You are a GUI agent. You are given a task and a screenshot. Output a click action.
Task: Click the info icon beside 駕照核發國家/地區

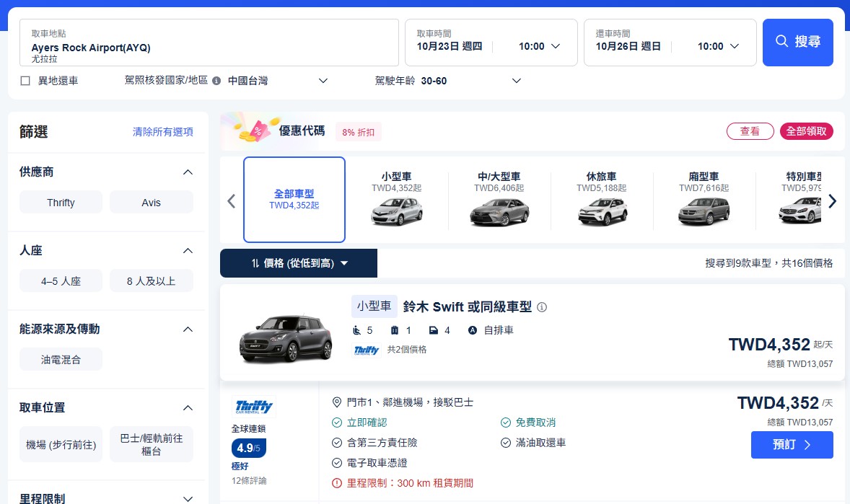click(x=216, y=81)
